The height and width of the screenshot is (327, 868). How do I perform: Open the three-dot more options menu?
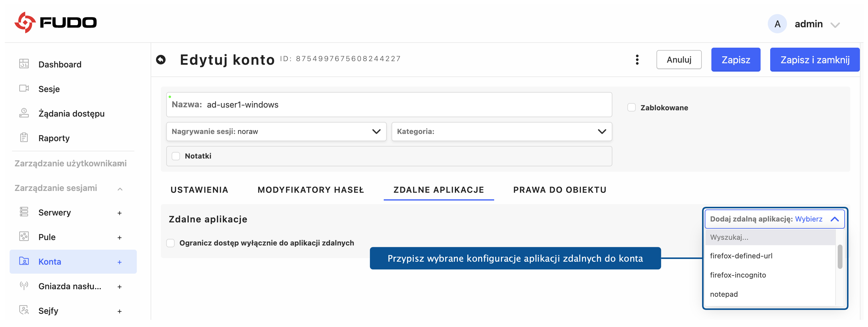pyautogui.click(x=637, y=60)
